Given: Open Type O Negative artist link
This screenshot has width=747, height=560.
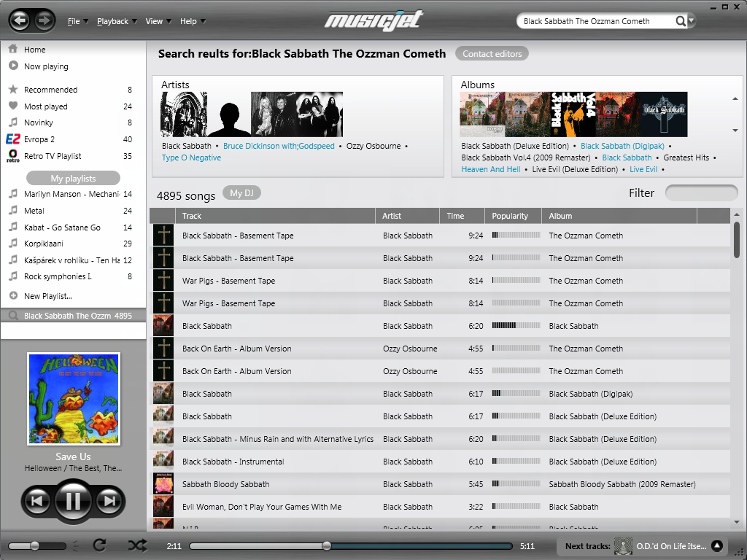Looking at the screenshot, I should pyautogui.click(x=192, y=157).
